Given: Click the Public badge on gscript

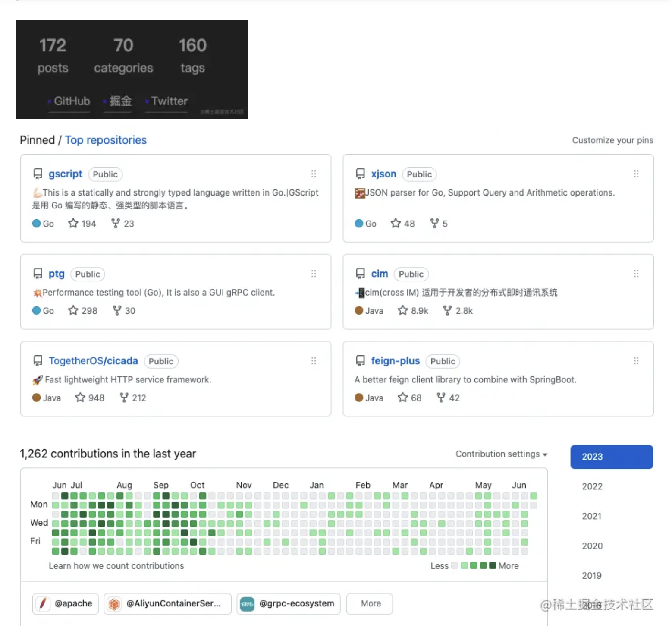Looking at the screenshot, I should coord(105,174).
